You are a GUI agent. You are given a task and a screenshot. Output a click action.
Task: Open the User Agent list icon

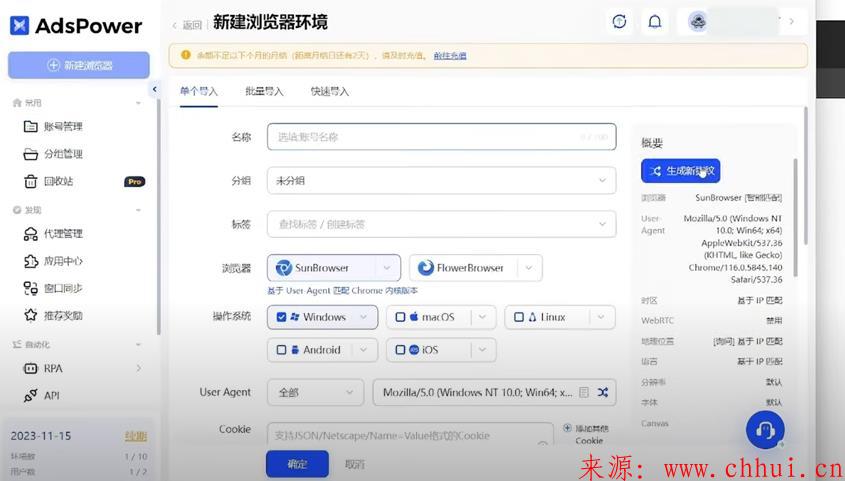[x=584, y=393]
